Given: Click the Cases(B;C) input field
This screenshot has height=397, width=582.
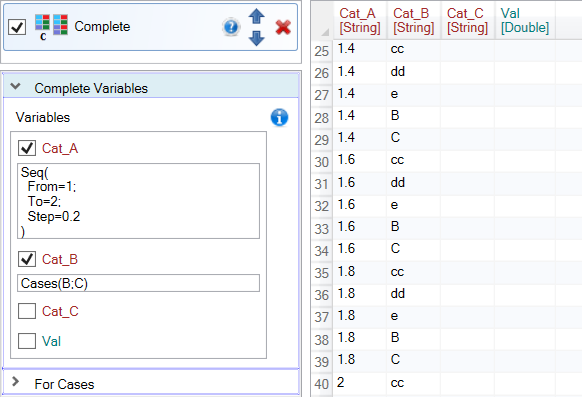Looking at the screenshot, I should [138, 283].
